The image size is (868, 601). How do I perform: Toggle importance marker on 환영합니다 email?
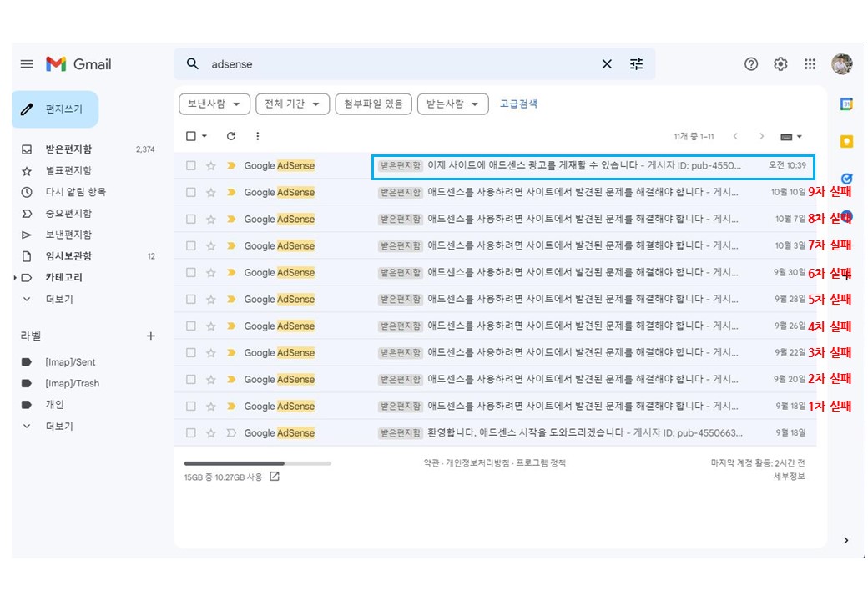click(231, 432)
